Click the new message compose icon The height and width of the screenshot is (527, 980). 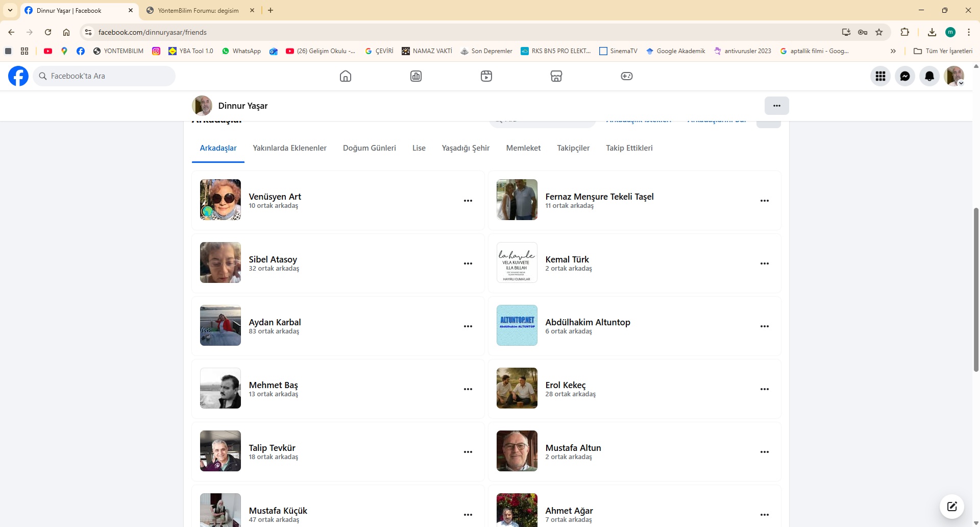click(951, 507)
